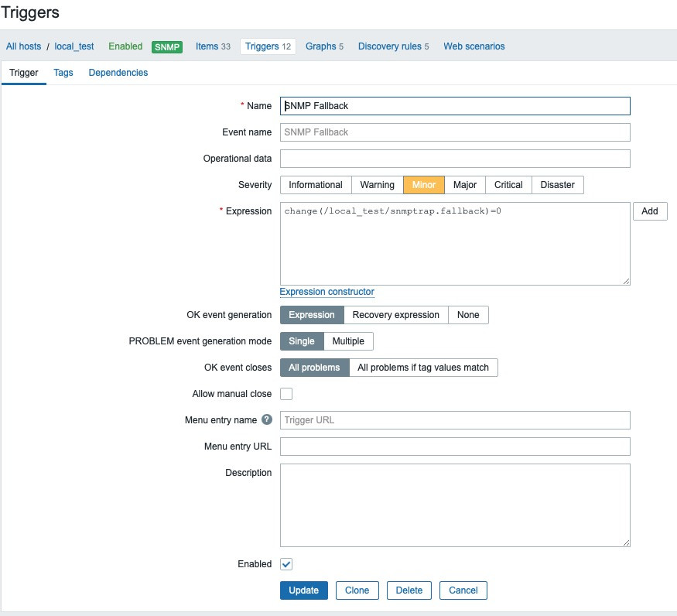677x616 pixels.
Task: Focus the Operational data field
Action: click(x=455, y=159)
